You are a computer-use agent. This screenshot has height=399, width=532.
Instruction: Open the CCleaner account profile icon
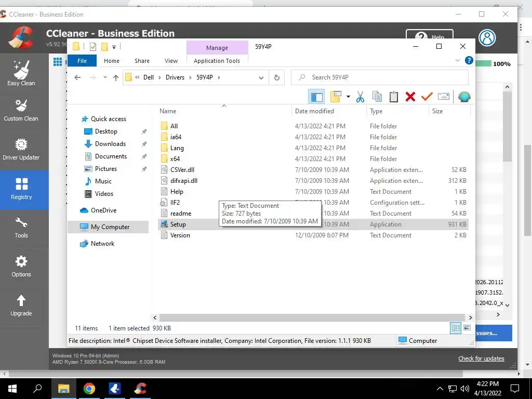(487, 37)
